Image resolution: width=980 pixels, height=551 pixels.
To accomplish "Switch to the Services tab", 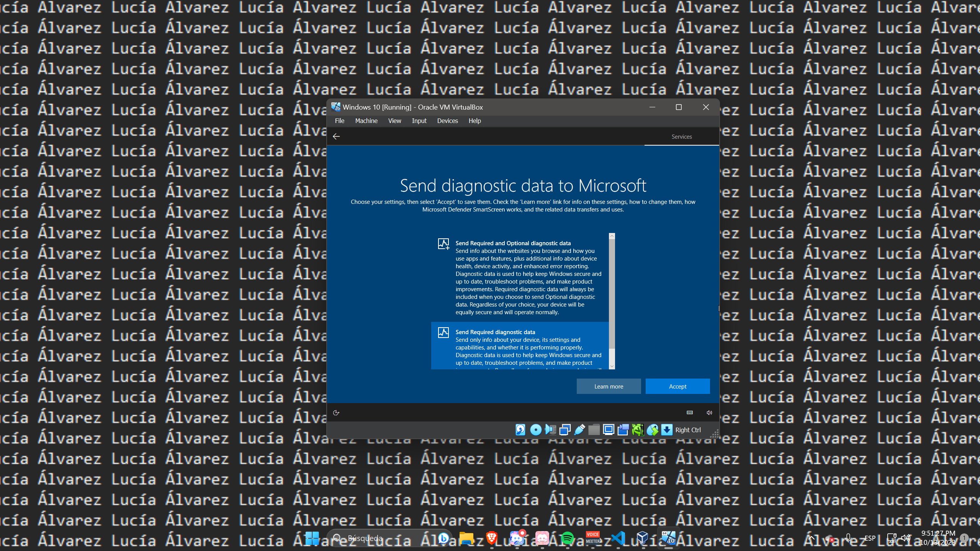I will click(681, 136).
